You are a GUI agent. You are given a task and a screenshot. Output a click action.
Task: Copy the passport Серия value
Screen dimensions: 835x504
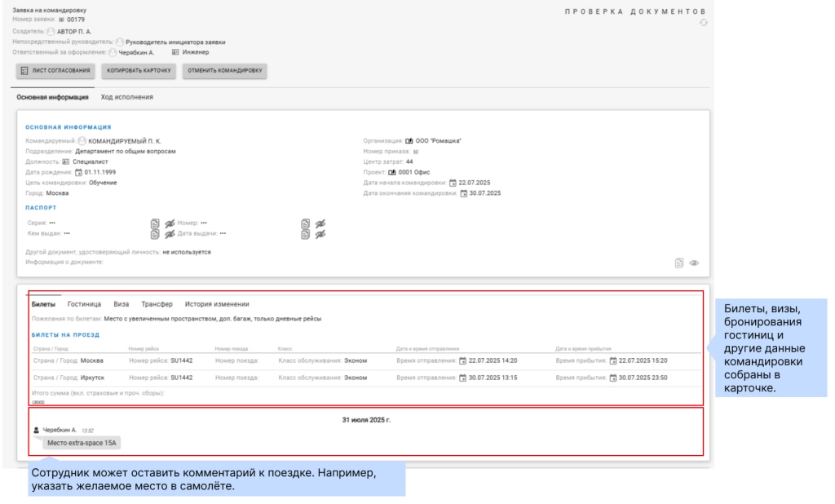(155, 223)
